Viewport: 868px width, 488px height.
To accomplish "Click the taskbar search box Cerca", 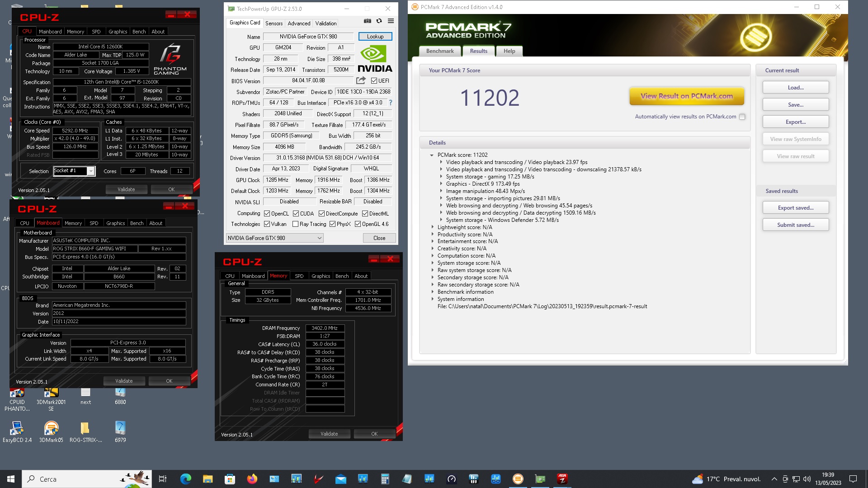I will click(87, 479).
